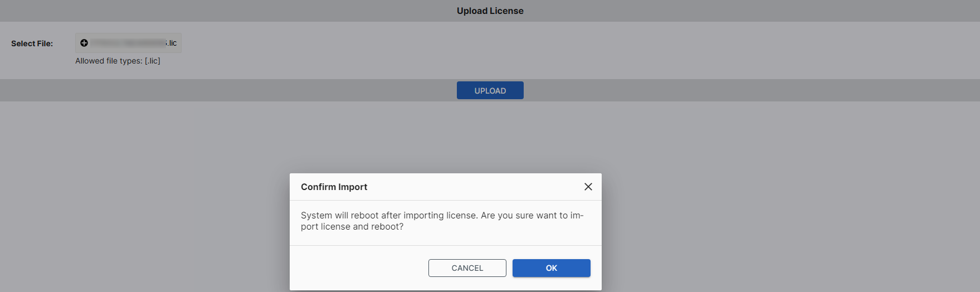
Task: Cancel the license import confirmation
Action: pyautogui.click(x=467, y=268)
